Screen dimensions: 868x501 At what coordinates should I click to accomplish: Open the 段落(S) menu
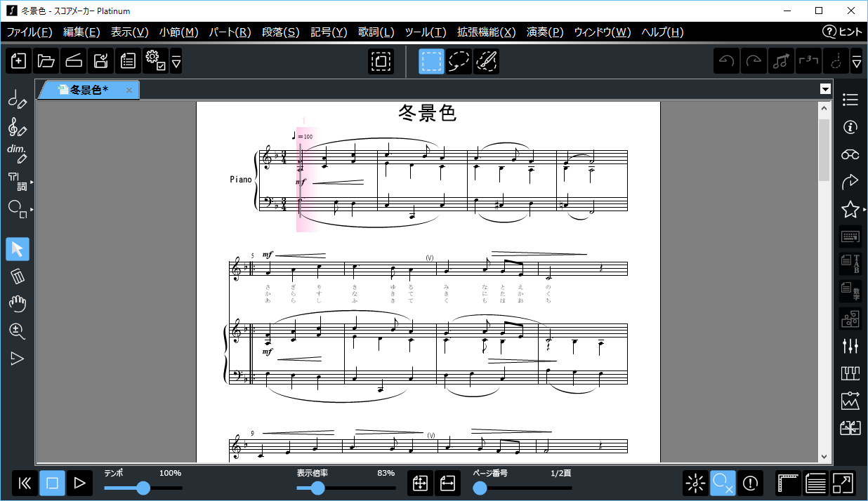pyautogui.click(x=280, y=32)
